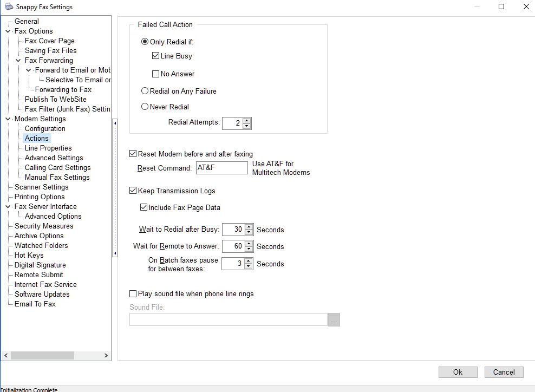This screenshot has width=535, height=392.
Task: Decrease Wait to Redial after Busy value
Action: [249, 232]
